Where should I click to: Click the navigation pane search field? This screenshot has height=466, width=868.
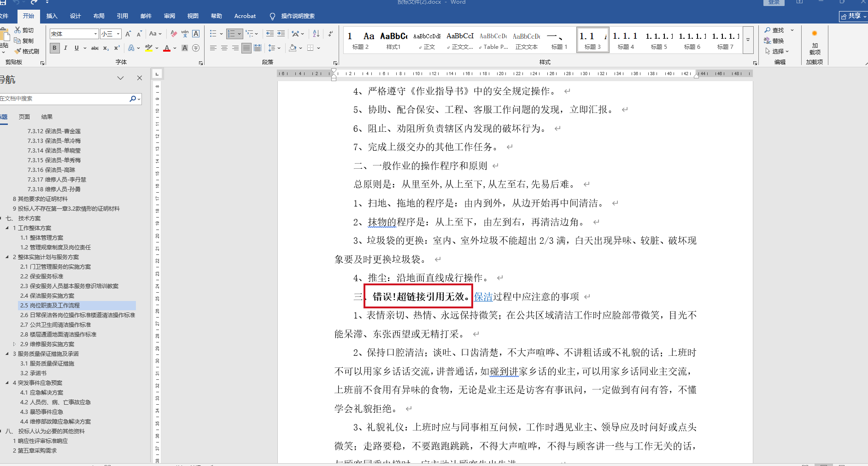pos(65,99)
